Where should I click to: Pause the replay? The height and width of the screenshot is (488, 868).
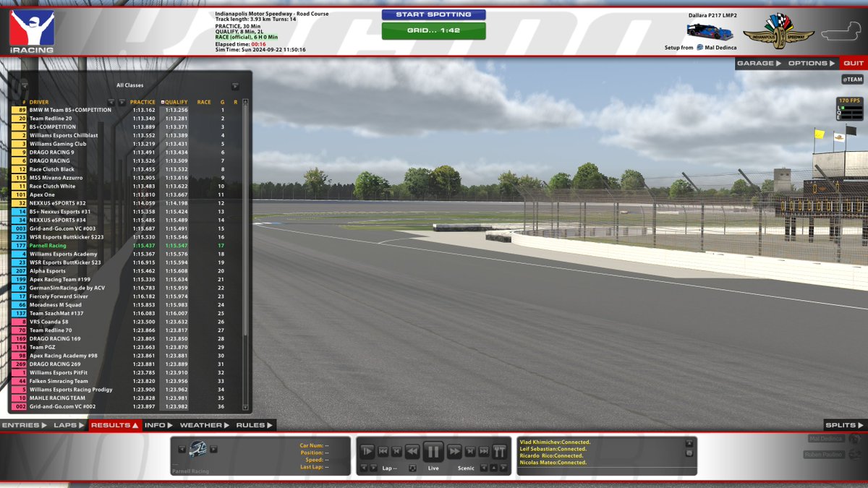tap(433, 452)
